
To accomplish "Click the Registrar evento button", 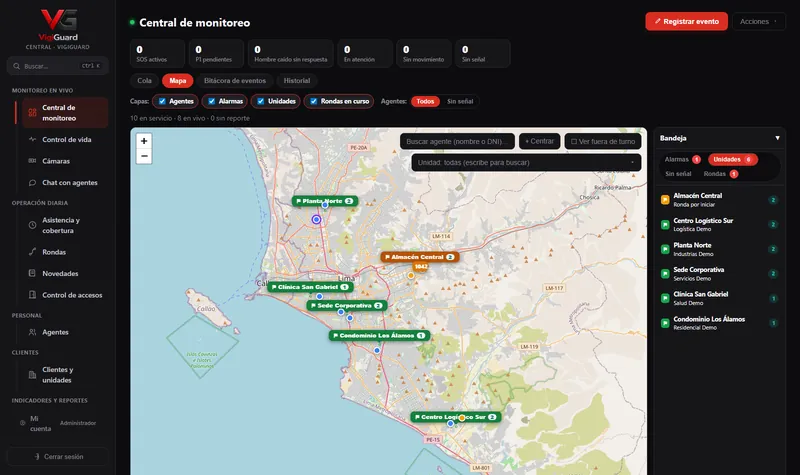I will coord(686,21).
